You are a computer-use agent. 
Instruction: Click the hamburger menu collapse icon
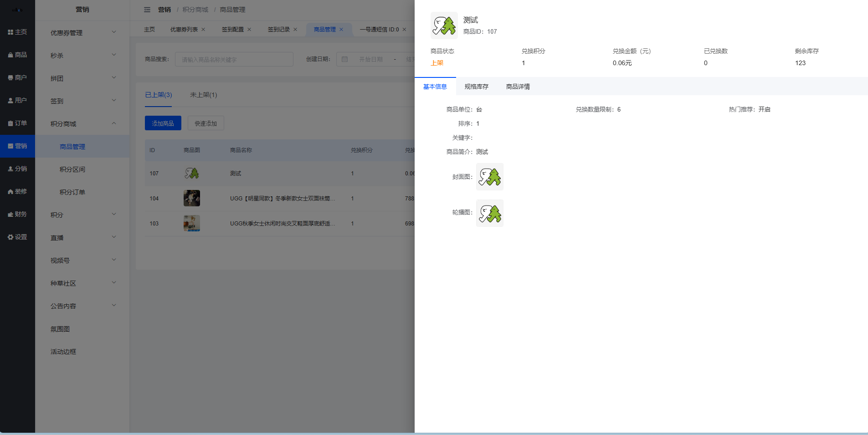click(147, 10)
